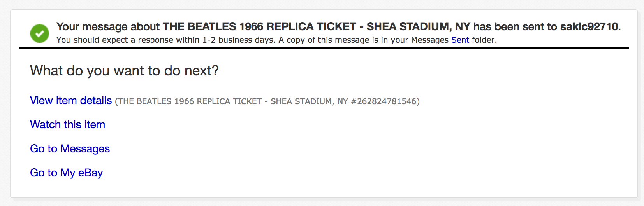Go to Messages via link
Screen dimensions: 644x206
[70, 149]
